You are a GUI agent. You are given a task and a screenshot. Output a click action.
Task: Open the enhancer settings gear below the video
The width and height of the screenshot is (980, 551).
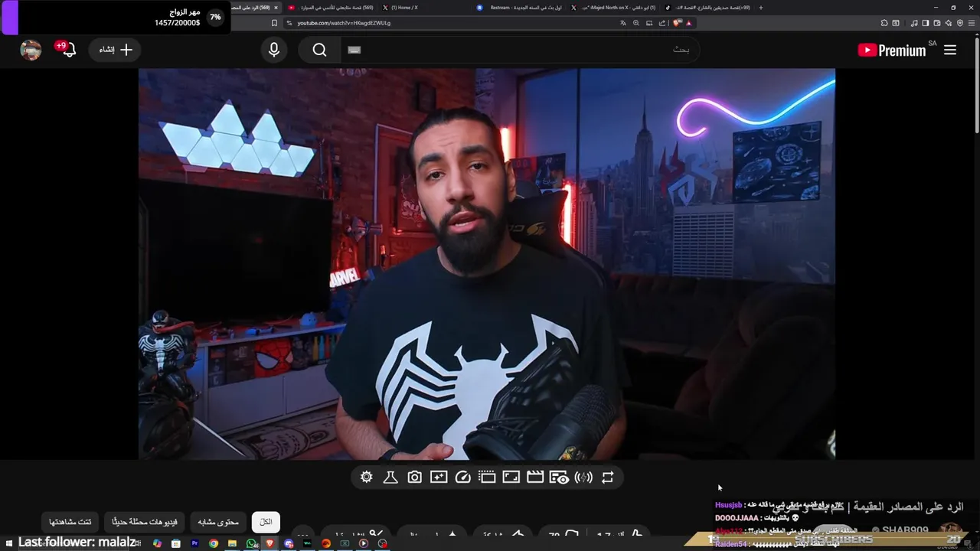367,478
